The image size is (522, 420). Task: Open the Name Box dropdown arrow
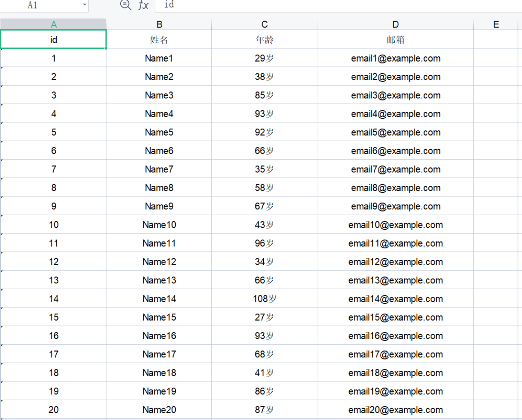click(84, 6)
